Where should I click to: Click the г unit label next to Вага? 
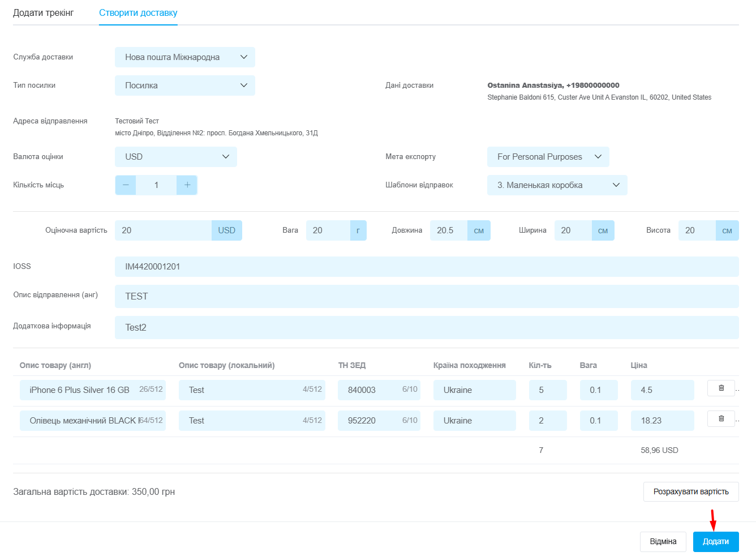pyautogui.click(x=358, y=230)
